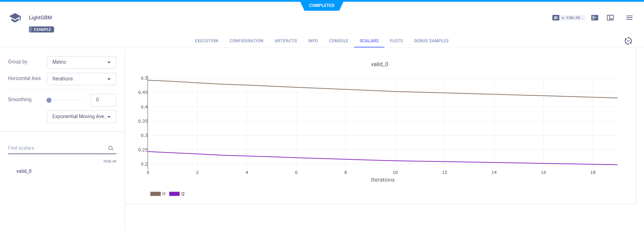Click the search magnifier in Find scalars
Screen dimensions: 644x229
click(x=111, y=148)
